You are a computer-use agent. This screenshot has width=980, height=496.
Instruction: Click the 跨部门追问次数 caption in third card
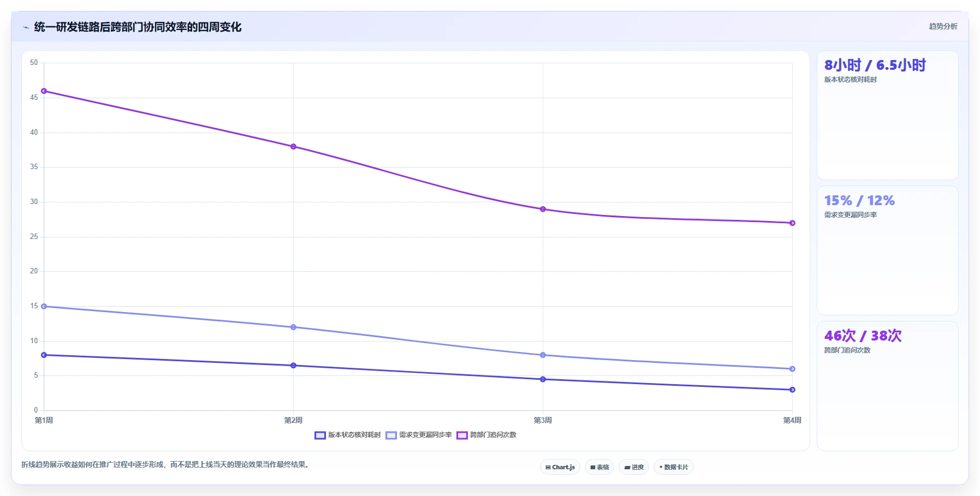847,350
